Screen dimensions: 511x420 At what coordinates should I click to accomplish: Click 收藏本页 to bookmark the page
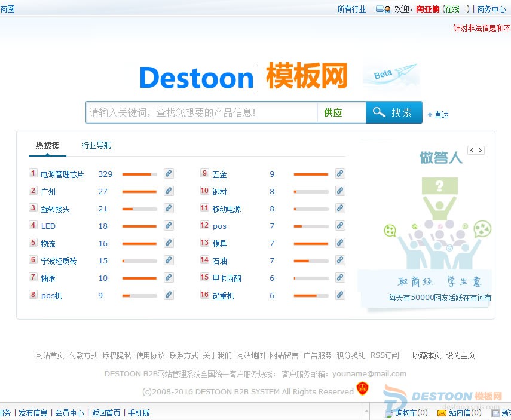427,355
